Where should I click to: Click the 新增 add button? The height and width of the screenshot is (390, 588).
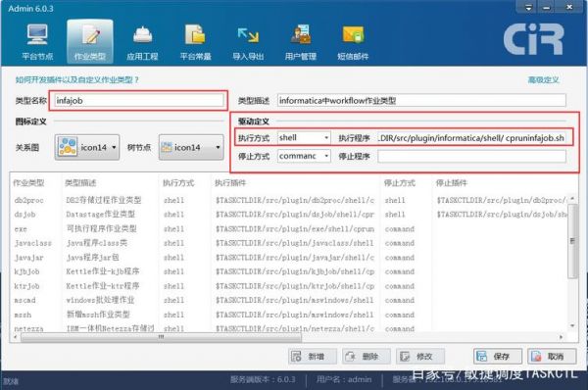pyautogui.click(x=313, y=357)
